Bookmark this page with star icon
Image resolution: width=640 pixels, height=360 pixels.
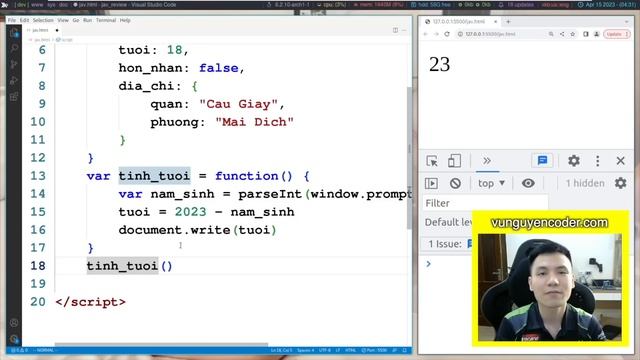coord(573,34)
